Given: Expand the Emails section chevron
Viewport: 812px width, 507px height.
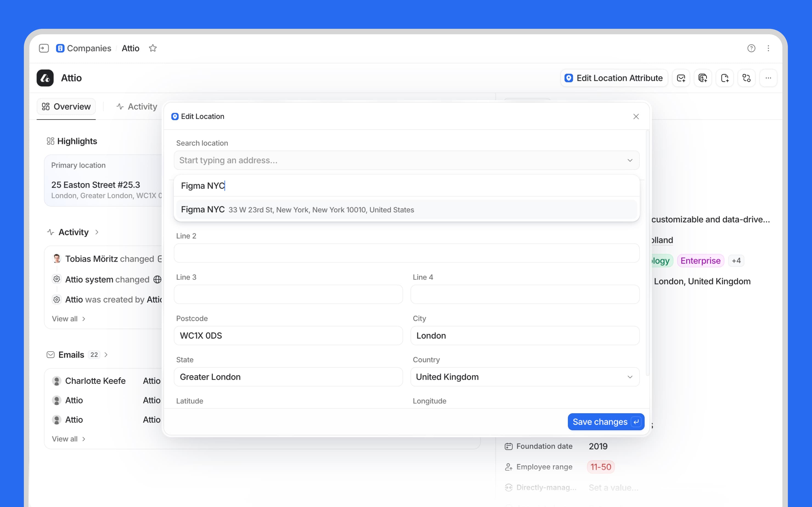Looking at the screenshot, I should point(106,355).
